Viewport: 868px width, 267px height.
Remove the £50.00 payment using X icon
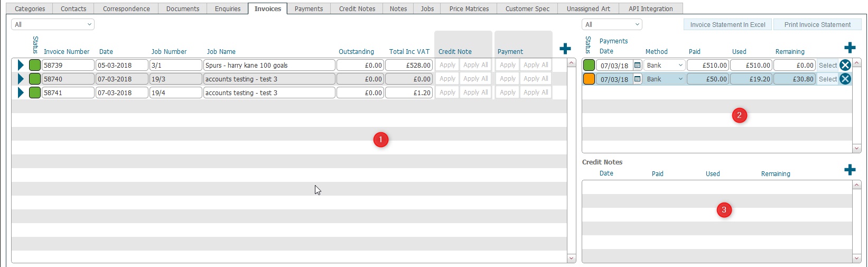pos(845,79)
